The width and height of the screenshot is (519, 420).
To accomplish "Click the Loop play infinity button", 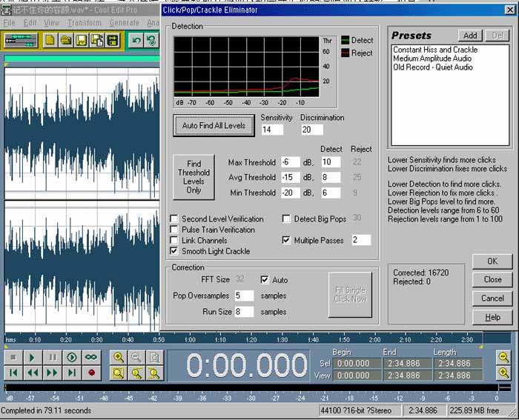I will pyautogui.click(x=91, y=357).
